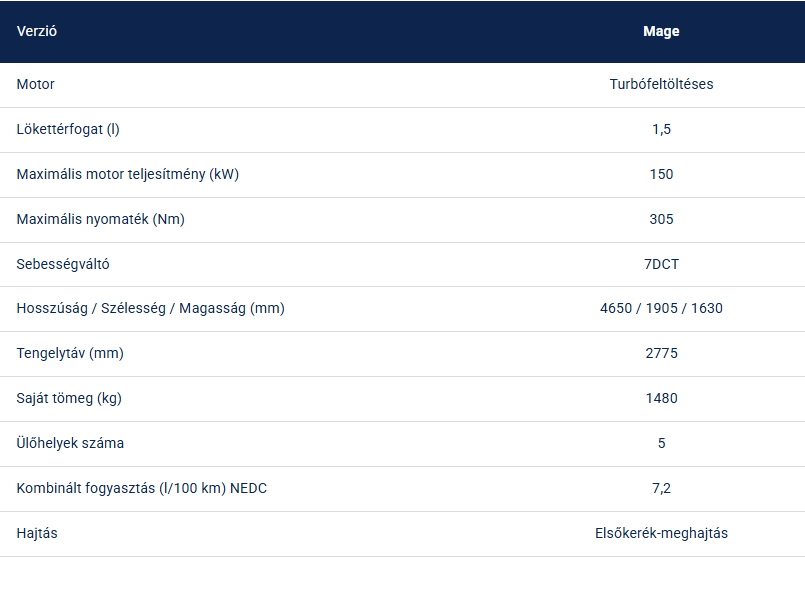Screen dimensions: 805x589
Task: Click the 305 torque value
Action: (x=661, y=219)
